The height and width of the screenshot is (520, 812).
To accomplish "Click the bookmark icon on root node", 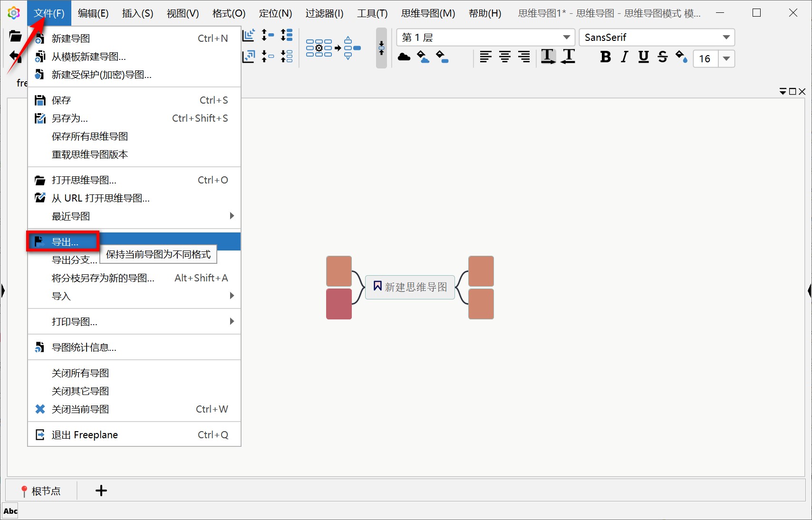I will click(x=377, y=286).
